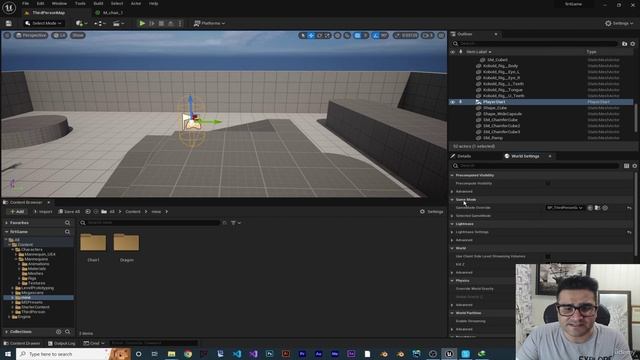Open the Tools menu
640x360 pixels.
(80, 3)
